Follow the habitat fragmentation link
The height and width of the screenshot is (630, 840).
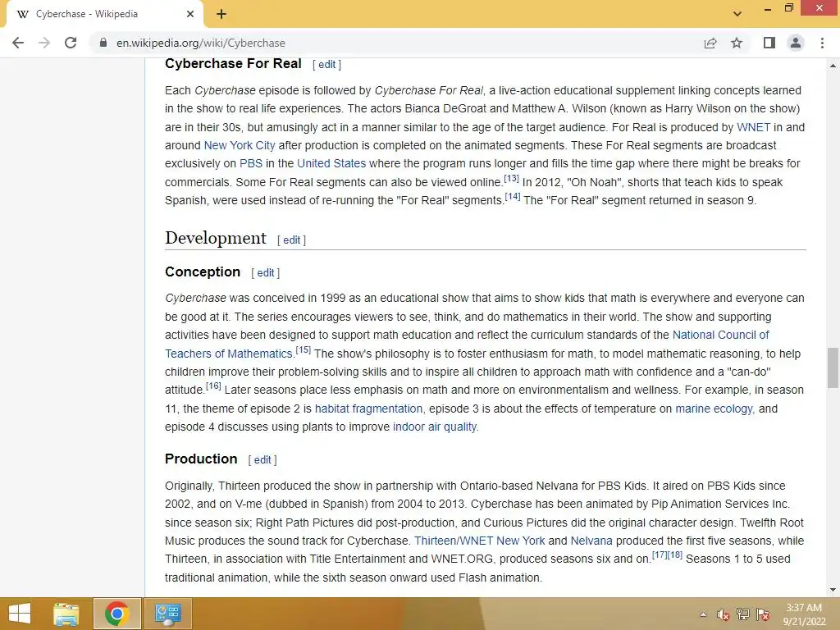click(x=368, y=409)
